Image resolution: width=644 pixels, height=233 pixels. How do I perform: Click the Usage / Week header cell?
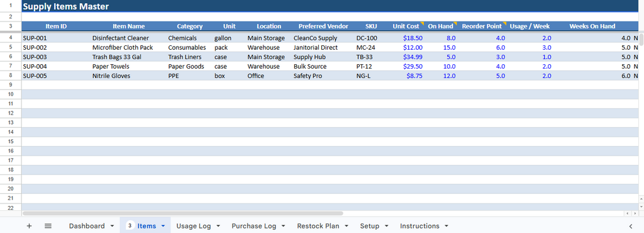point(530,26)
